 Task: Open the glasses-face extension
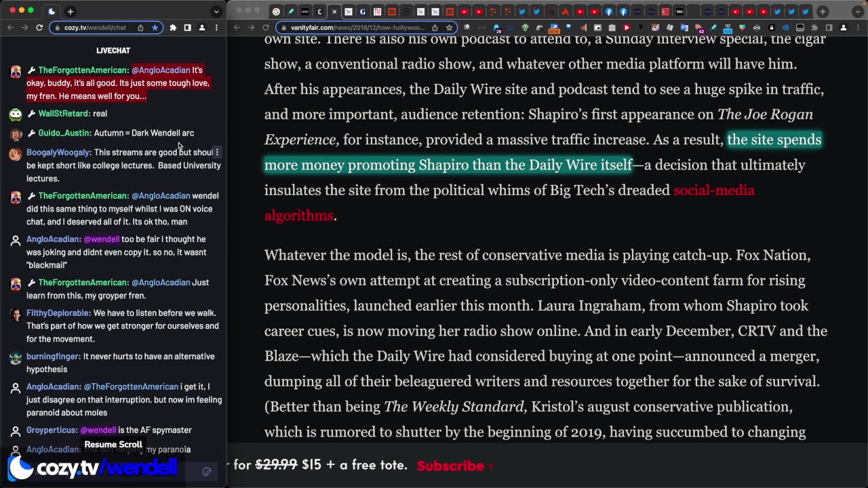click(757, 28)
